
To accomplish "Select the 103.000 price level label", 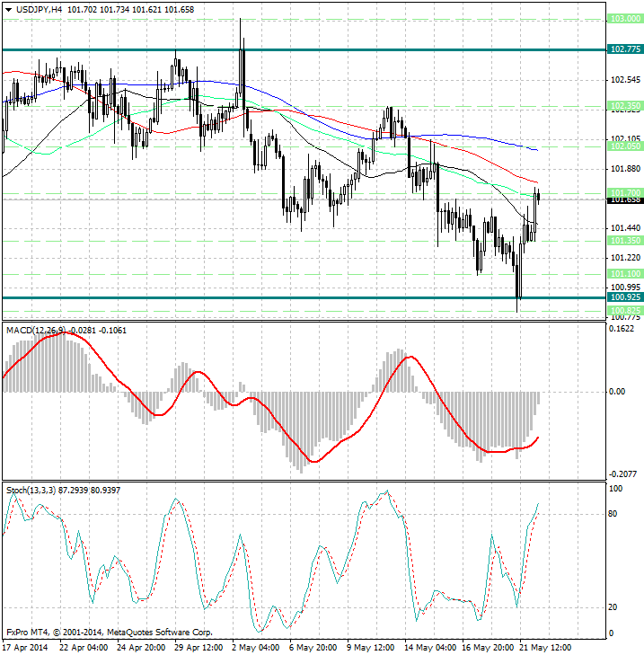I will (623, 19).
